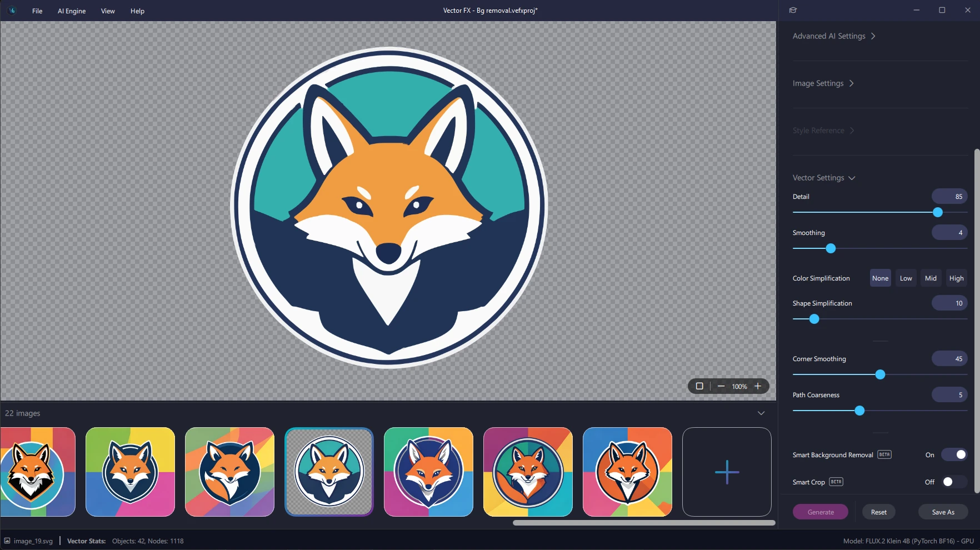Click the image_19.svg file icon in the status bar
This screenshot has width=980, height=550.
pos(7,541)
